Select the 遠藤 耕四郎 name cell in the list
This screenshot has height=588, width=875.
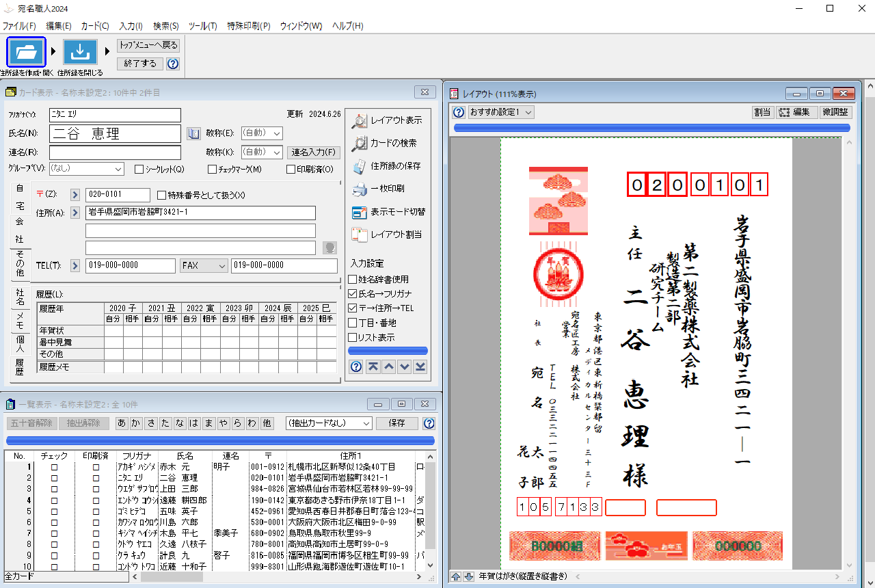(x=185, y=500)
